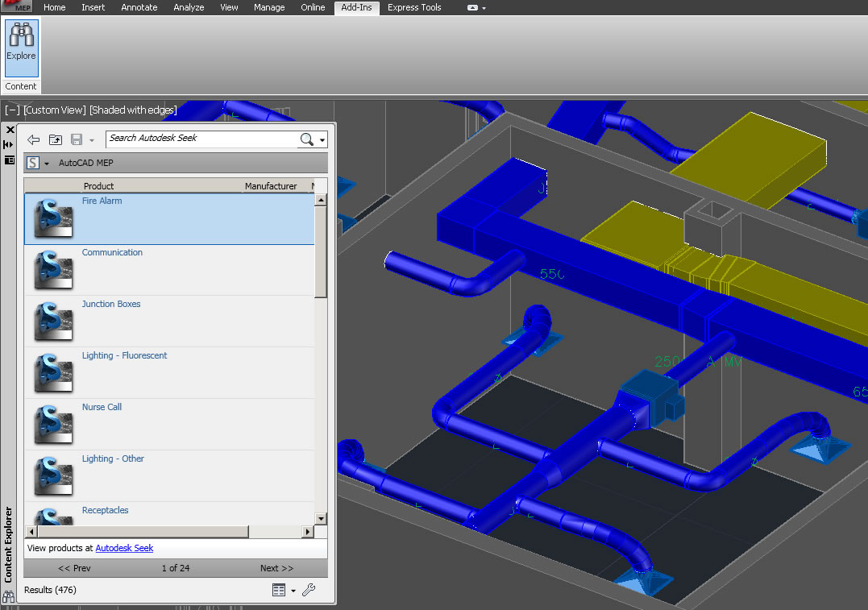Viewport: 868px width, 610px height.
Task: Click the horizontal scroll left arrow
Action: [31, 532]
